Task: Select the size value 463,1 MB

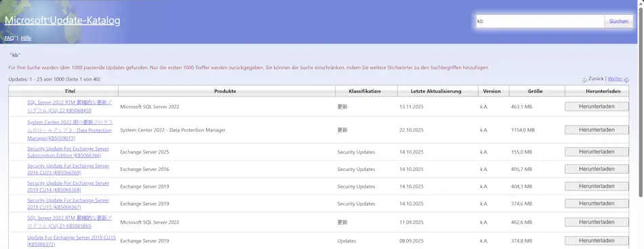Action: (521, 107)
